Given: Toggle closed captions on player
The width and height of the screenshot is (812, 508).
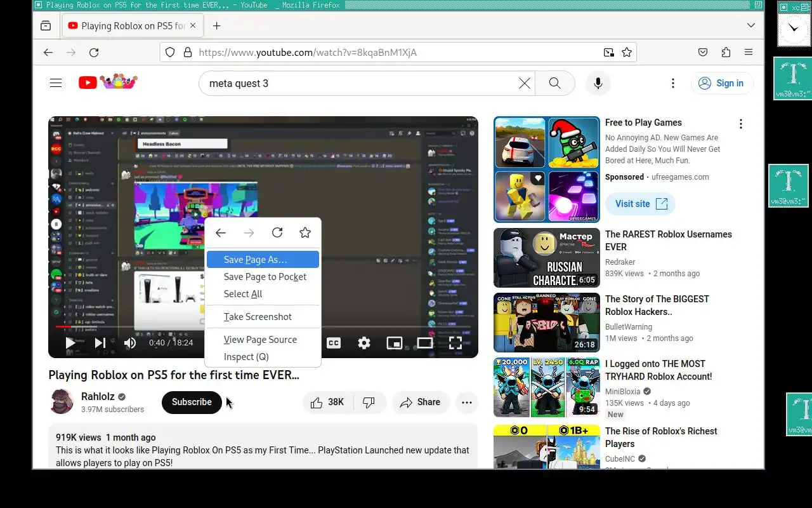Looking at the screenshot, I should coord(333,343).
